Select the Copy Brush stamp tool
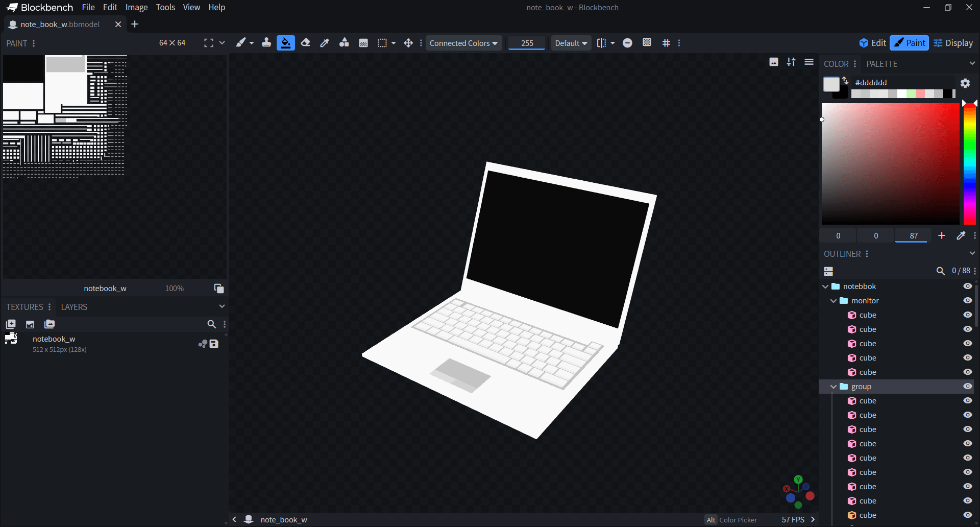980x527 pixels. 266,43
